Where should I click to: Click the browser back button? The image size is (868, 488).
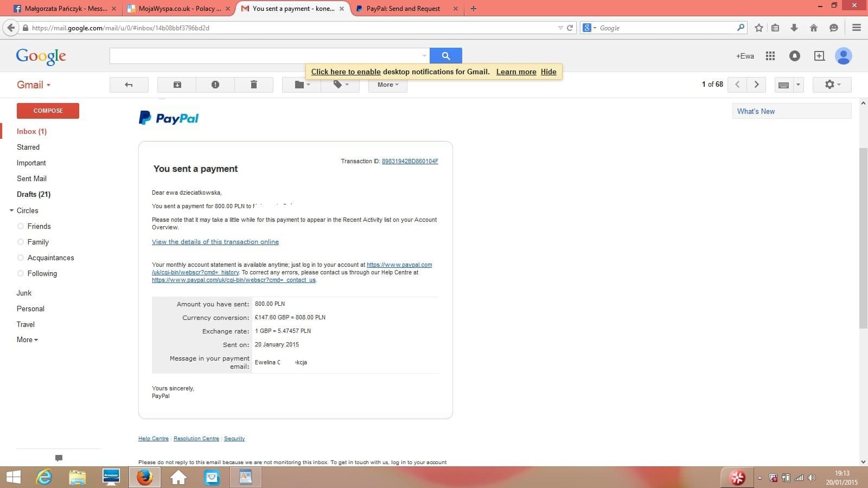point(11,28)
